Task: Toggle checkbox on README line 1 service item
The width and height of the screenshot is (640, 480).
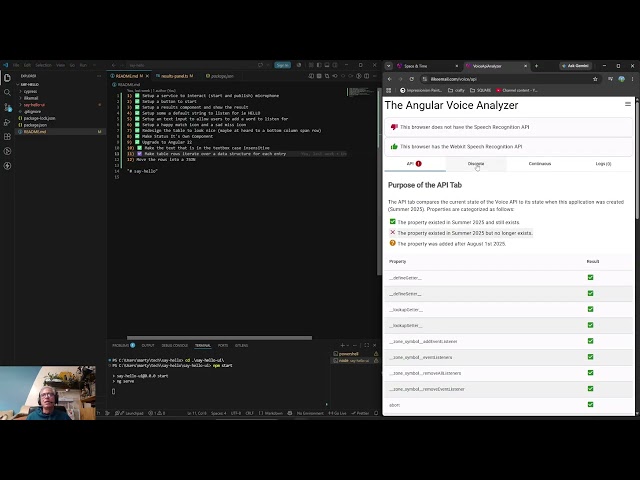Action: 138,96
